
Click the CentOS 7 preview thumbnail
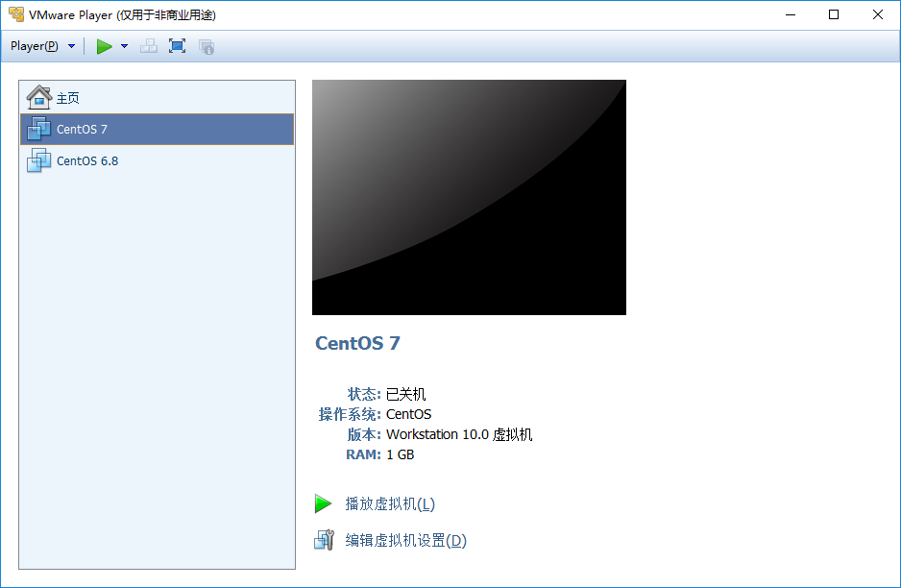[x=469, y=197]
